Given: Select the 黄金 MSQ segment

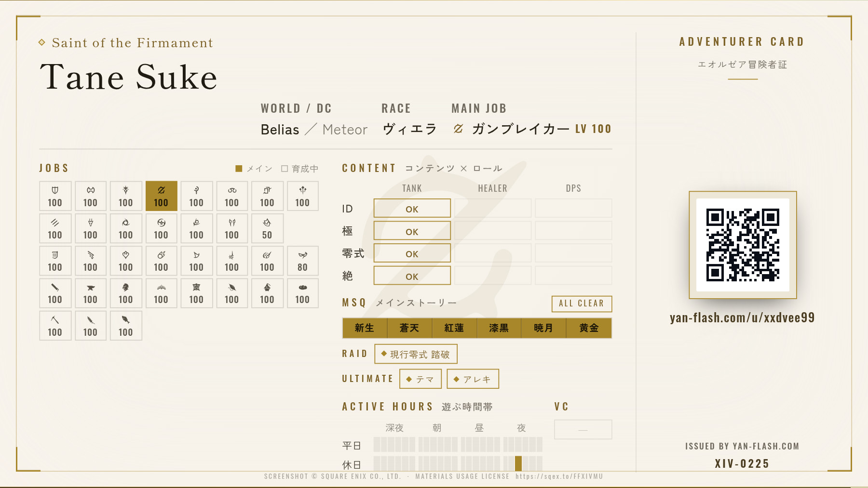Looking at the screenshot, I should click(x=589, y=328).
